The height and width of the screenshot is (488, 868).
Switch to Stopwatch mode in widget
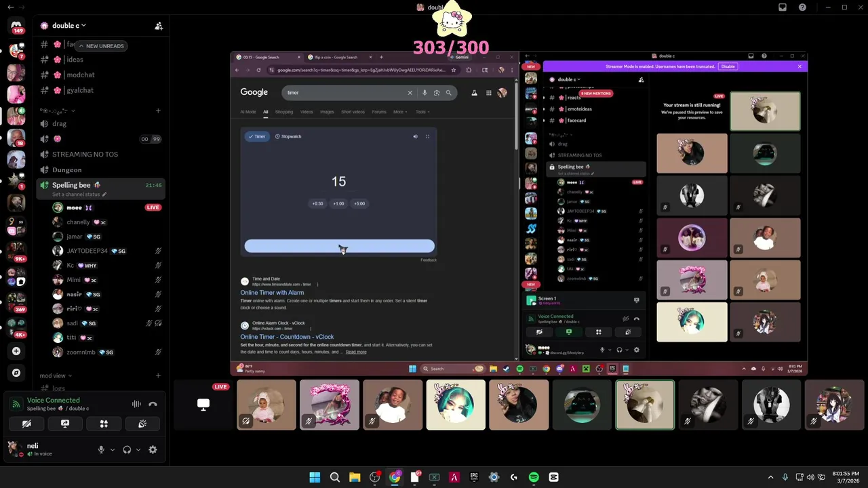[x=288, y=136]
